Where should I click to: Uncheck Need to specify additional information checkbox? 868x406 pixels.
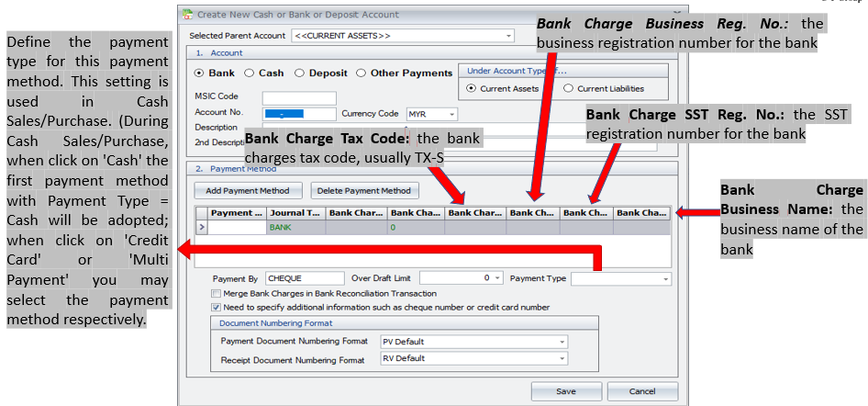(x=216, y=307)
